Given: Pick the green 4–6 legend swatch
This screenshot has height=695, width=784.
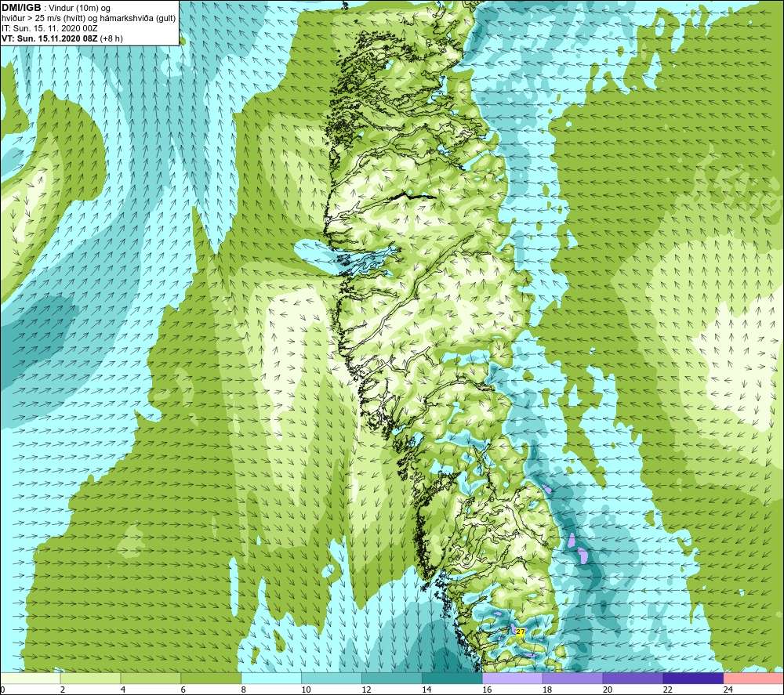Looking at the screenshot, I should pos(151,679).
